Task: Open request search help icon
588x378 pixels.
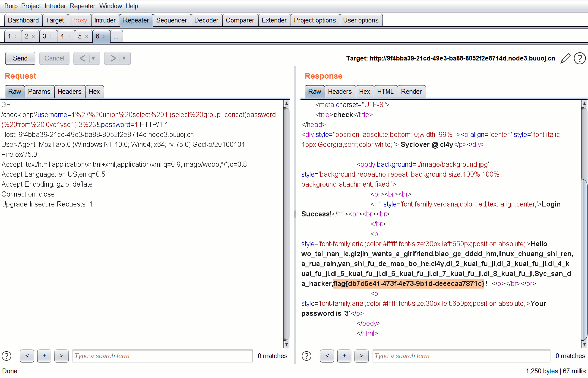Action: pos(7,356)
